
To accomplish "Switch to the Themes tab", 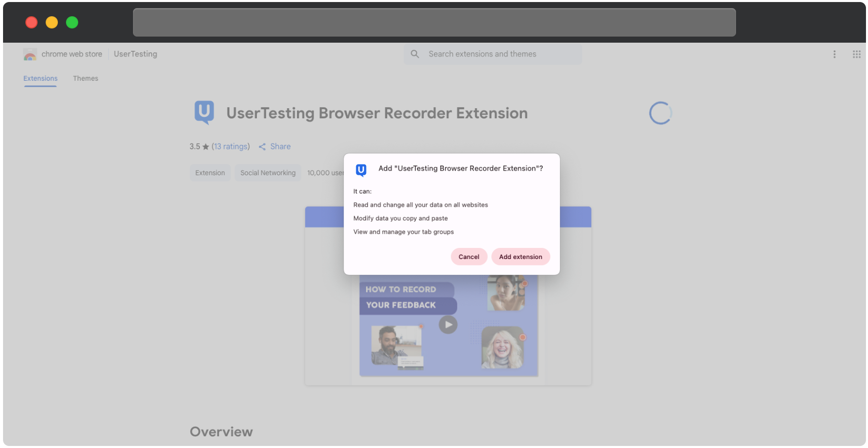I will coord(85,78).
